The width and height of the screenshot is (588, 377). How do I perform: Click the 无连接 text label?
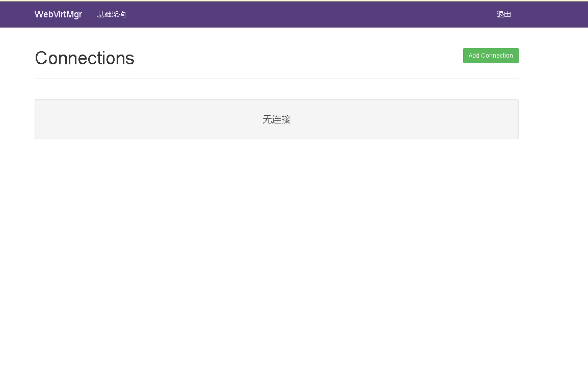[x=276, y=119]
